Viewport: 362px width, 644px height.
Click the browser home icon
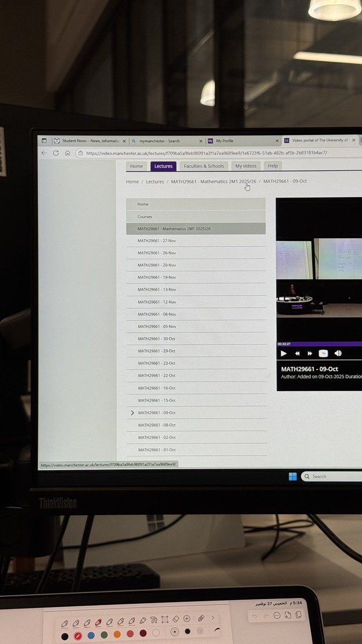click(67, 153)
